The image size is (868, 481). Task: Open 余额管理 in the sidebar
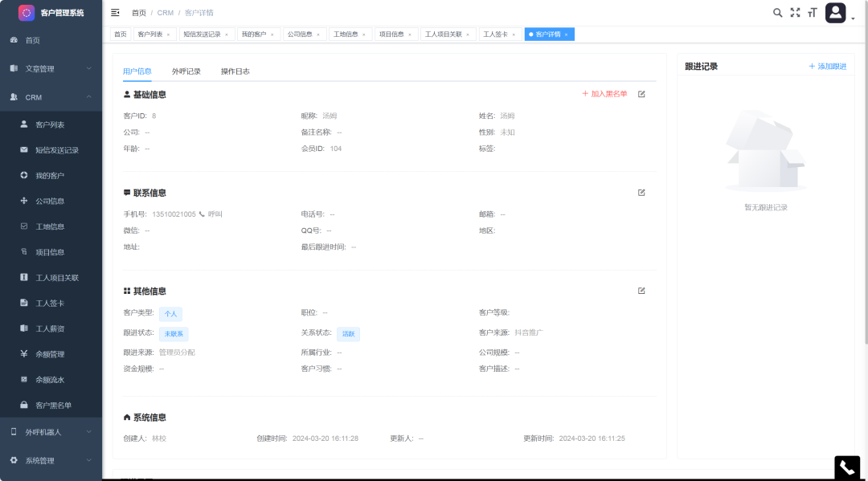[x=51, y=354]
